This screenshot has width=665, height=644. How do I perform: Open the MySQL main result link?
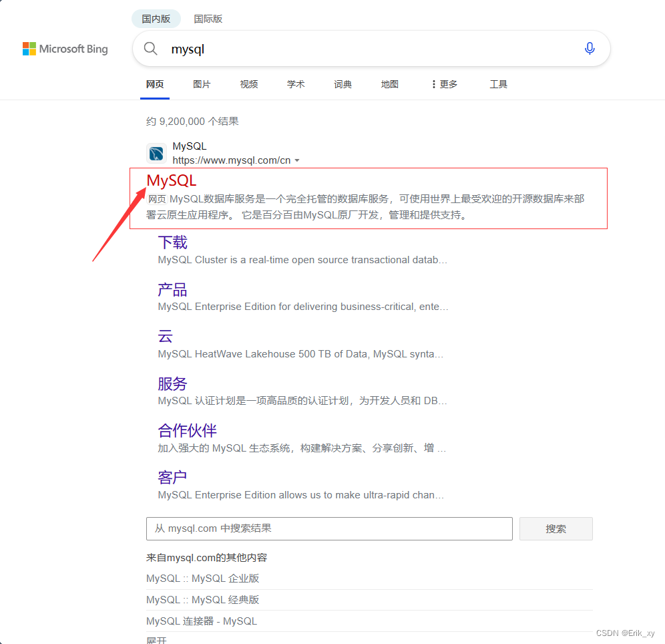click(171, 180)
